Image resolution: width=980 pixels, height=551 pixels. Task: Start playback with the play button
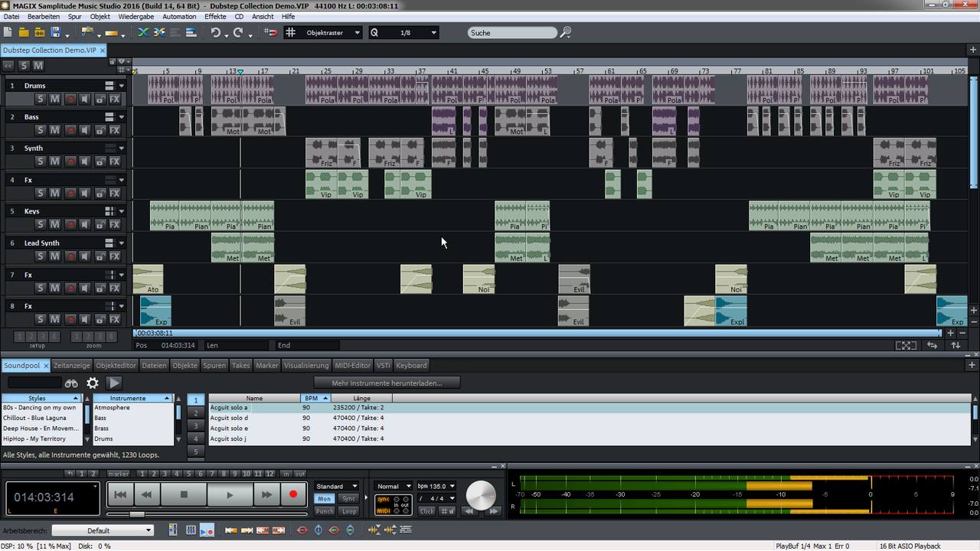230,495
